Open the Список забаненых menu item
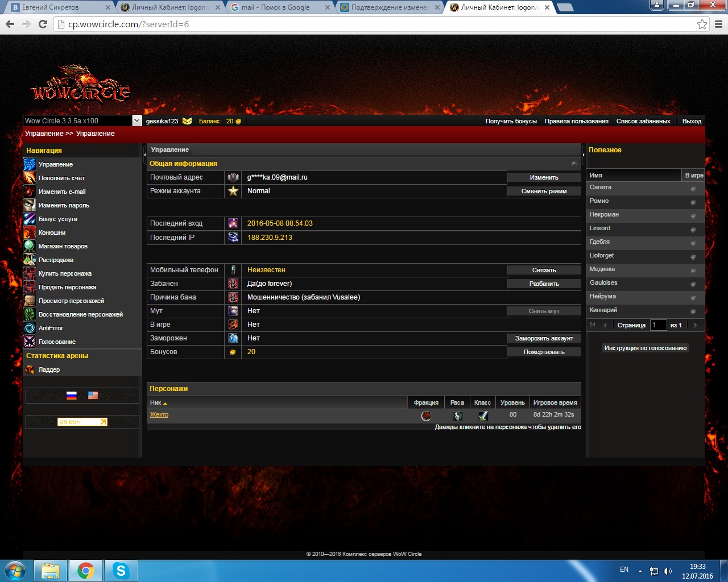 coord(643,121)
